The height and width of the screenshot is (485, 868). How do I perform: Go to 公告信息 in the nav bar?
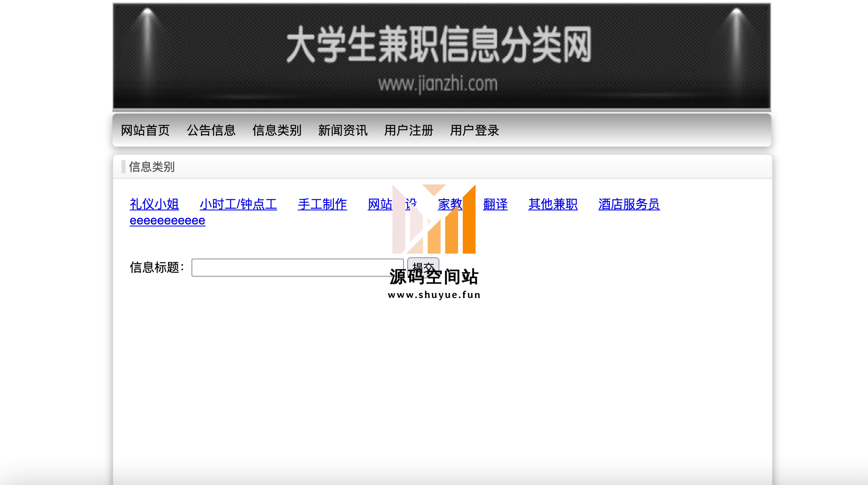(211, 131)
